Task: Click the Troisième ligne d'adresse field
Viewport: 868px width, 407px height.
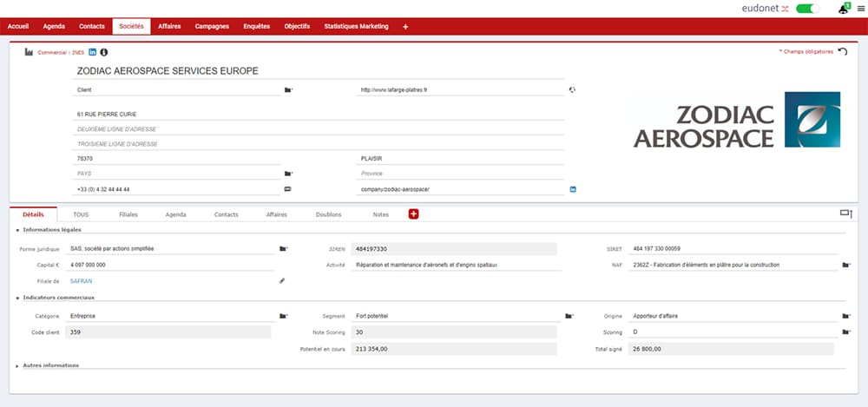Action: [319, 144]
